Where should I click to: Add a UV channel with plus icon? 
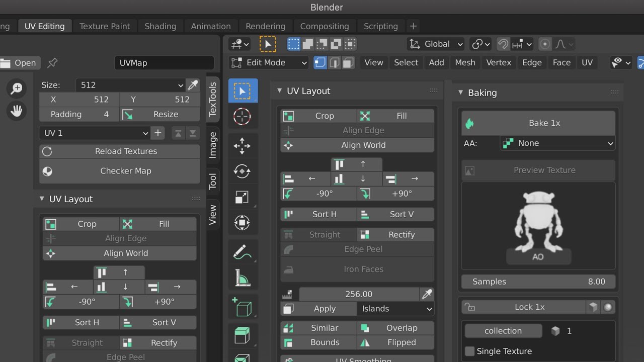point(158,133)
